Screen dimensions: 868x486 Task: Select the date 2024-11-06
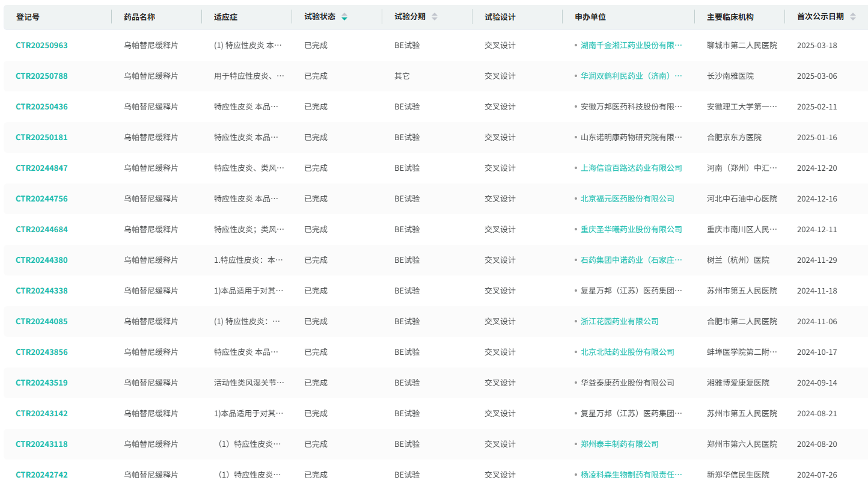(817, 321)
